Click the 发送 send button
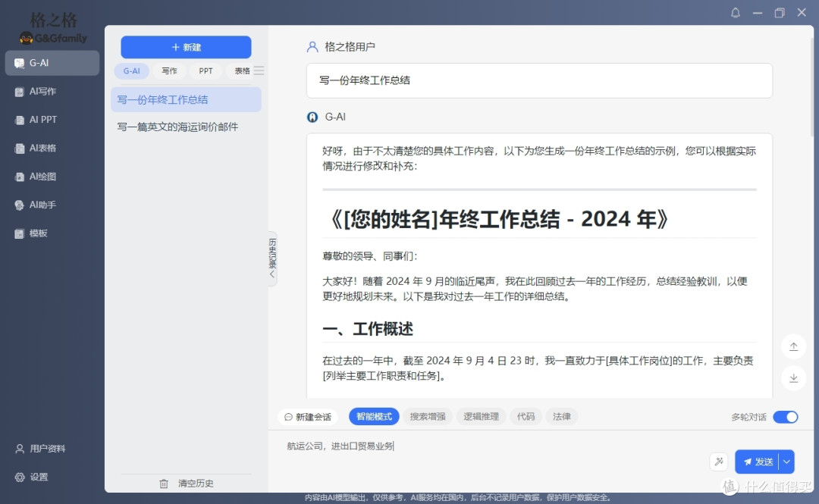 (757, 462)
